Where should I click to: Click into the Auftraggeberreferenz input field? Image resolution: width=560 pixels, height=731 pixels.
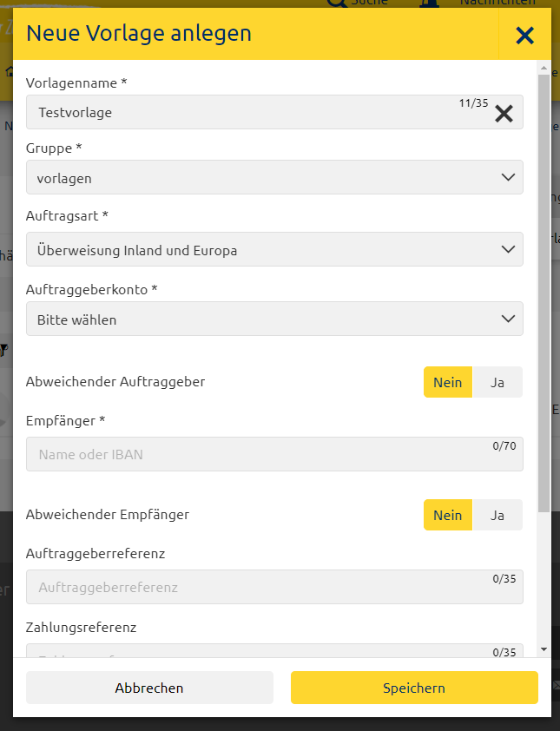(x=274, y=587)
